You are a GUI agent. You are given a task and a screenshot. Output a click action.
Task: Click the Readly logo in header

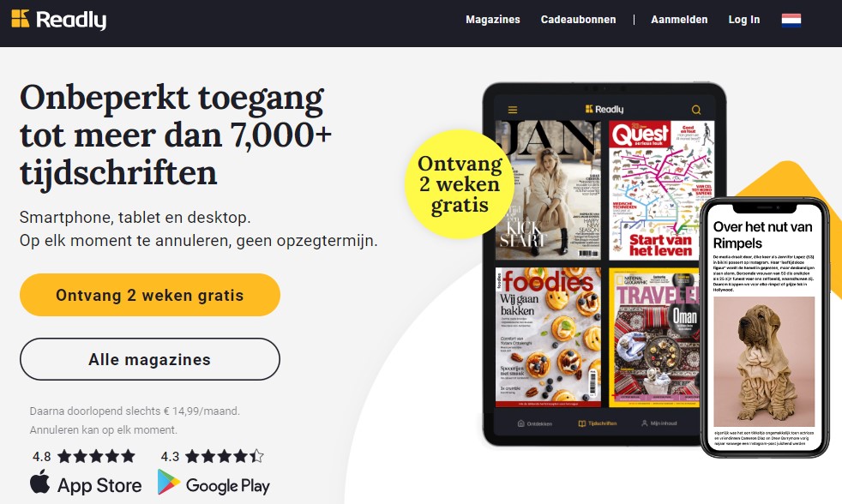tap(58, 20)
